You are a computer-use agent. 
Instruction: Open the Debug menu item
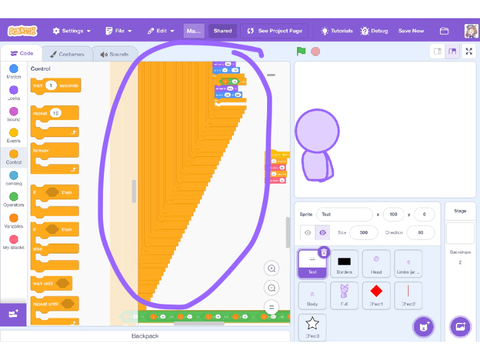(374, 31)
